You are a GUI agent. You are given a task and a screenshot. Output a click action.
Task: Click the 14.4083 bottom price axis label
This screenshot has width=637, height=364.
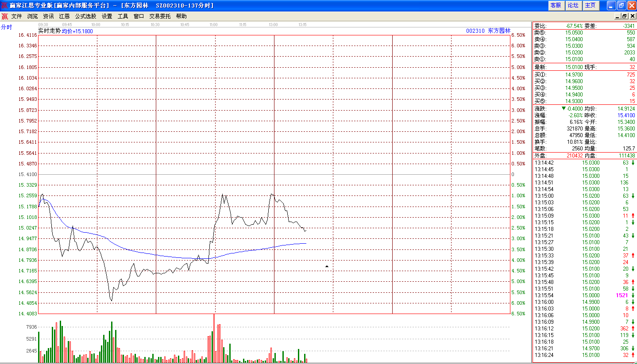28,314
